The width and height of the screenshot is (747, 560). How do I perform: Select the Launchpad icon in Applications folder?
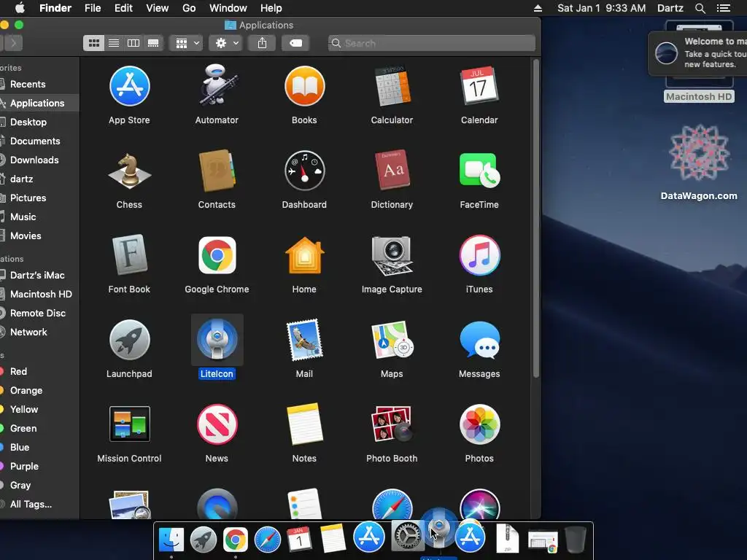click(129, 340)
